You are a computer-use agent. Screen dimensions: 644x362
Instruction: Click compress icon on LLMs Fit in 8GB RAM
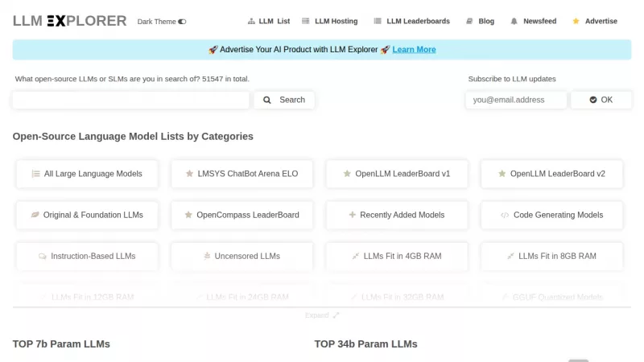pos(510,256)
